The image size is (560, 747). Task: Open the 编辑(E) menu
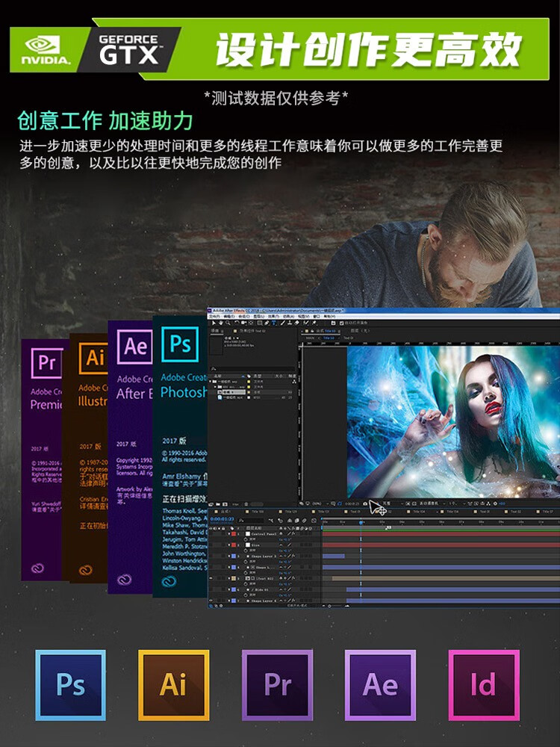coord(228,316)
